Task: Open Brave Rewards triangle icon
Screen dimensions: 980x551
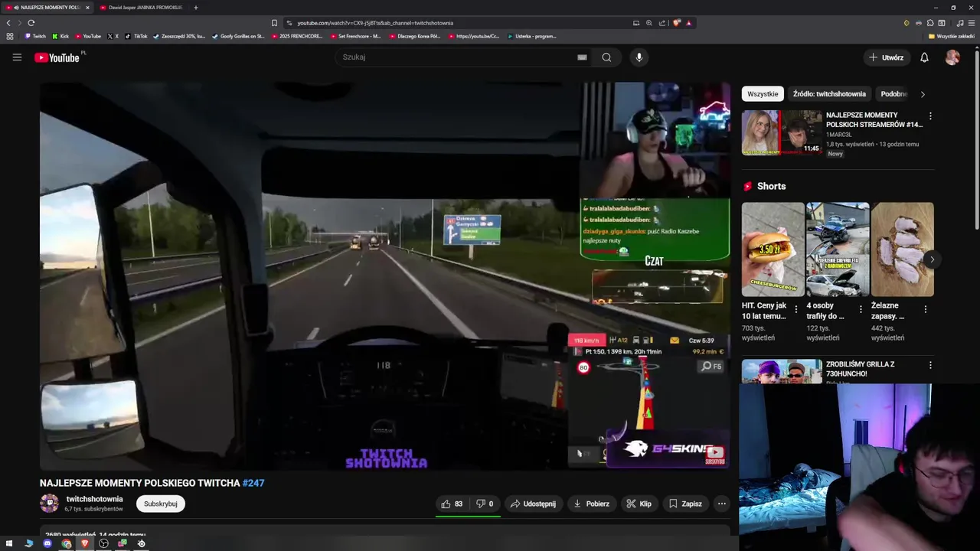Action: coord(688,23)
